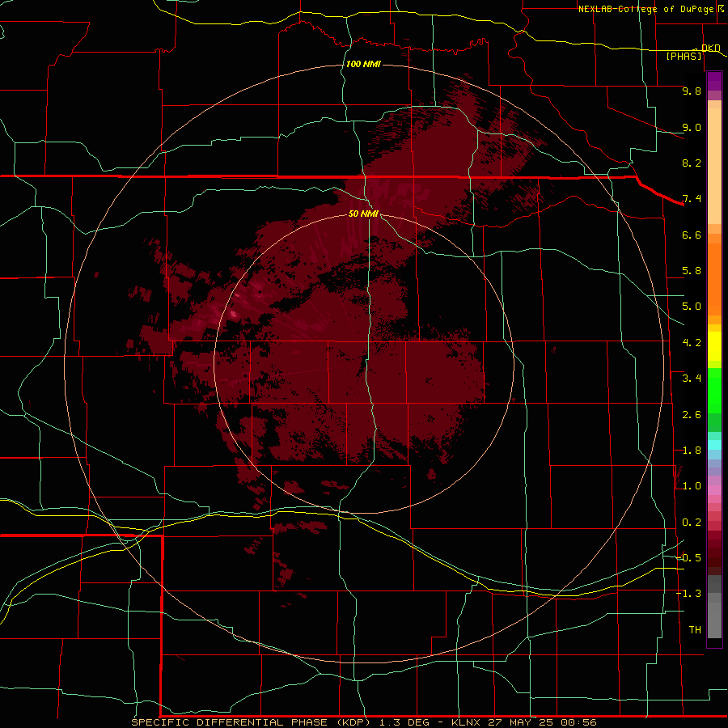The image size is (728, 728).
Task: Click the 6.6 scale value
Action: (x=692, y=235)
